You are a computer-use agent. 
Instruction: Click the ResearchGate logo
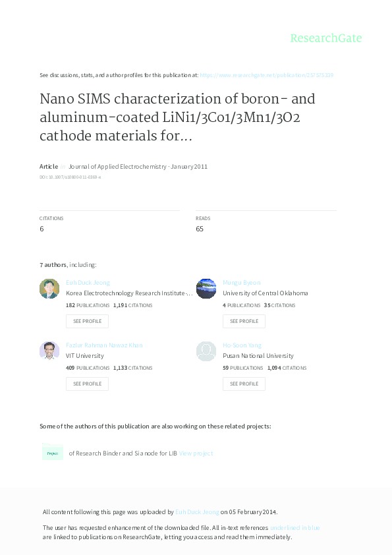click(326, 38)
